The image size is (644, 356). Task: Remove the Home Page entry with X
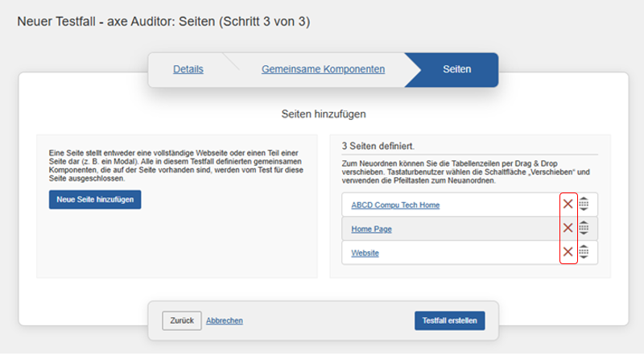click(x=568, y=229)
